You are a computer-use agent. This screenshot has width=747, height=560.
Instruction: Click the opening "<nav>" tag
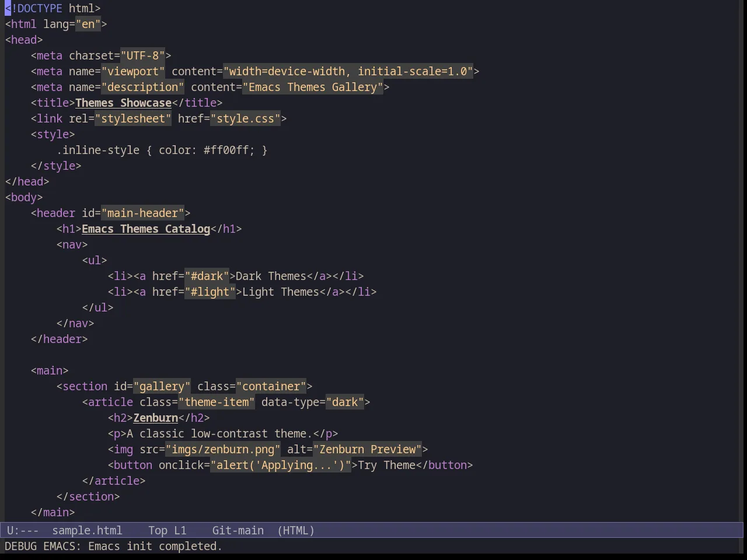point(72,244)
